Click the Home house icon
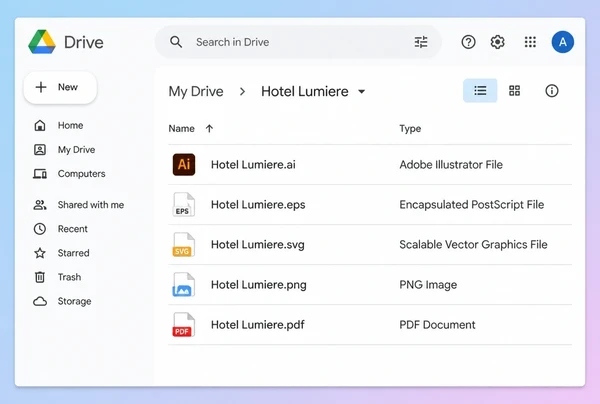Screen dimensions: 600x404 point(40,125)
